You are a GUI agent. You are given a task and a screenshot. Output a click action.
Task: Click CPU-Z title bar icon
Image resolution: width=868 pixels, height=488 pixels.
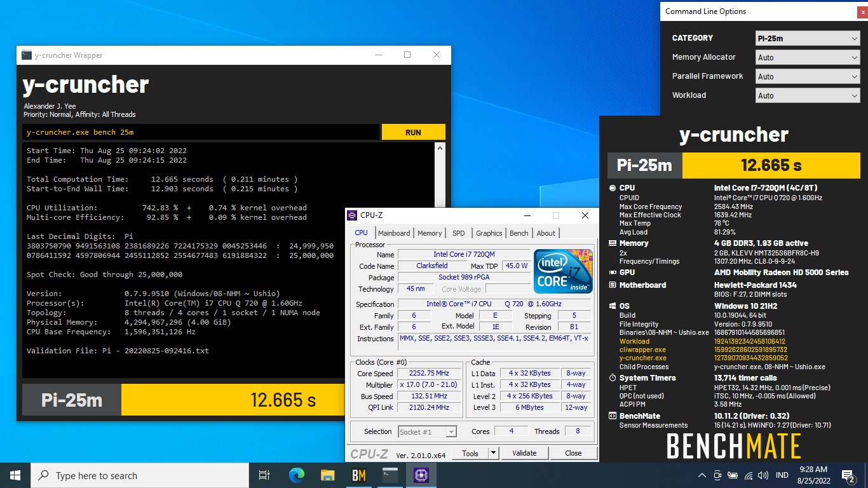(352, 215)
